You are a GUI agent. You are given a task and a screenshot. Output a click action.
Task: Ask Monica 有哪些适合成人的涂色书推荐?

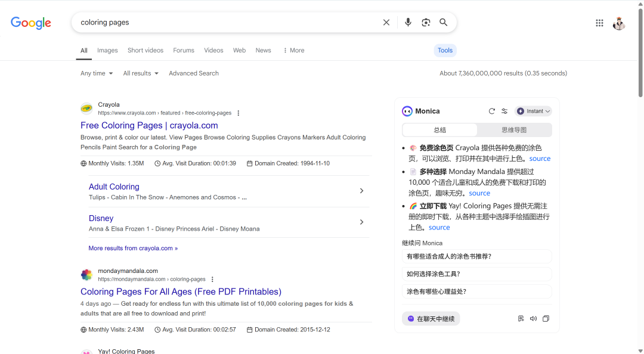477,256
